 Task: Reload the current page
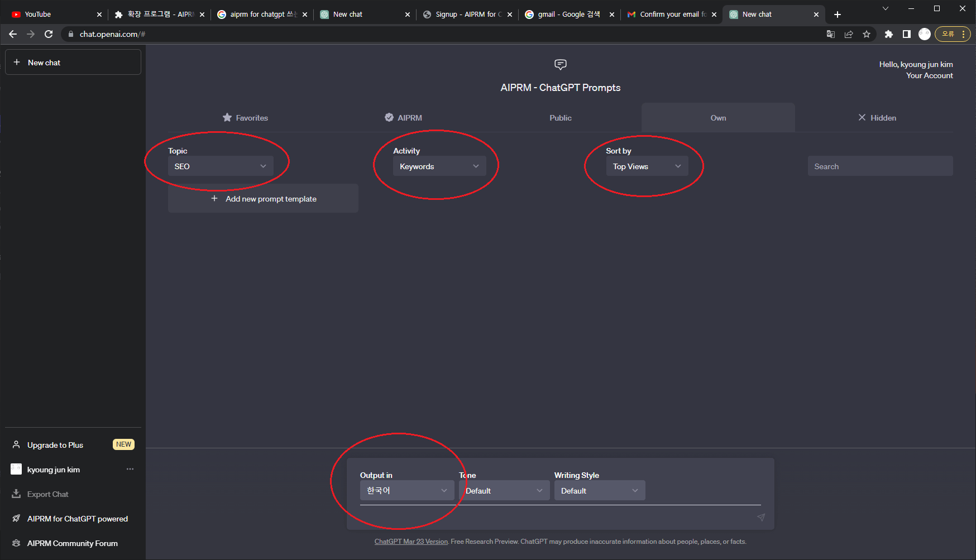[x=49, y=34]
